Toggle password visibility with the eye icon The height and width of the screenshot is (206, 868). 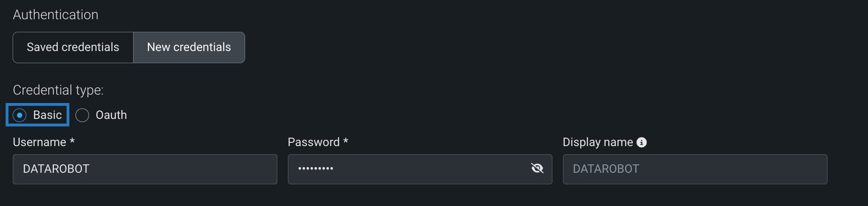click(537, 169)
